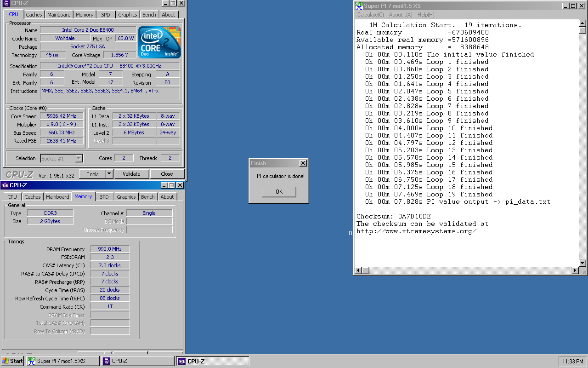Viewport: 588px width, 368px height.
Task: Click the lower CPU-Z window's title icon
Action: click(x=5, y=185)
